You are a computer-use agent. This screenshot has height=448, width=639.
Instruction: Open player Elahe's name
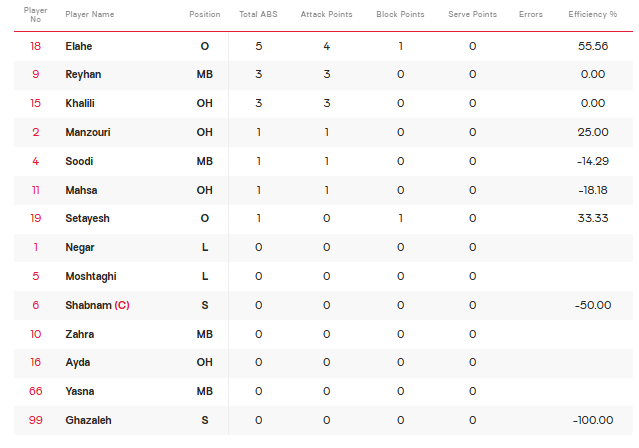click(79, 46)
